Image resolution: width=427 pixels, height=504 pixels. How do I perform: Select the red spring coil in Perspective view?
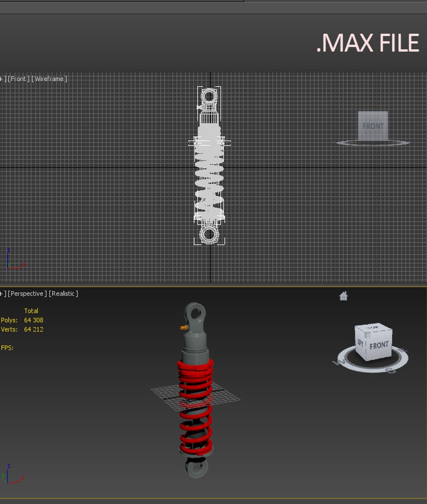[196, 415]
